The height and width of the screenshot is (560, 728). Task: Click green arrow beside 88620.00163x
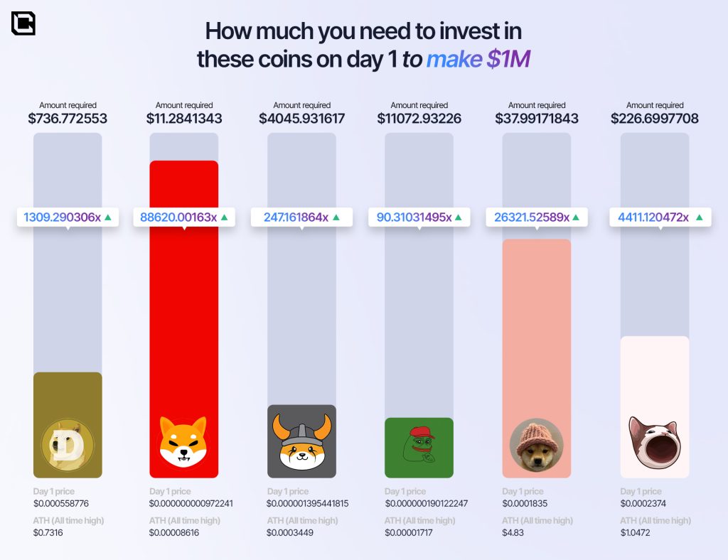pyautogui.click(x=225, y=217)
